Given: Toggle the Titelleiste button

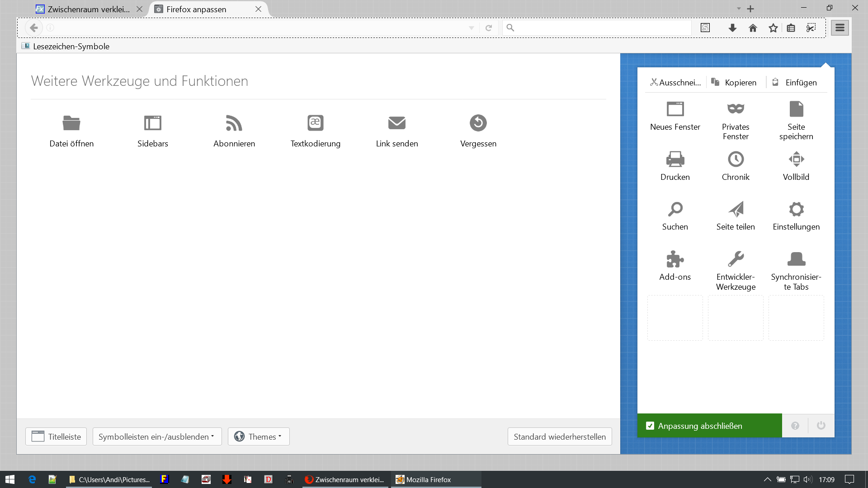Looking at the screenshot, I should pyautogui.click(x=56, y=436).
